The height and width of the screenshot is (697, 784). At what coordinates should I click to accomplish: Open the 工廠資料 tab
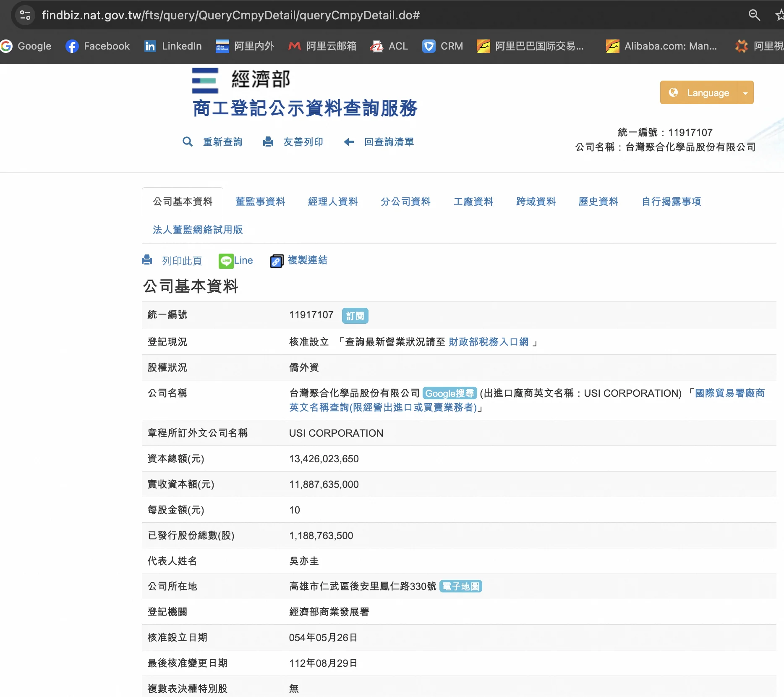pyautogui.click(x=473, y=202)
